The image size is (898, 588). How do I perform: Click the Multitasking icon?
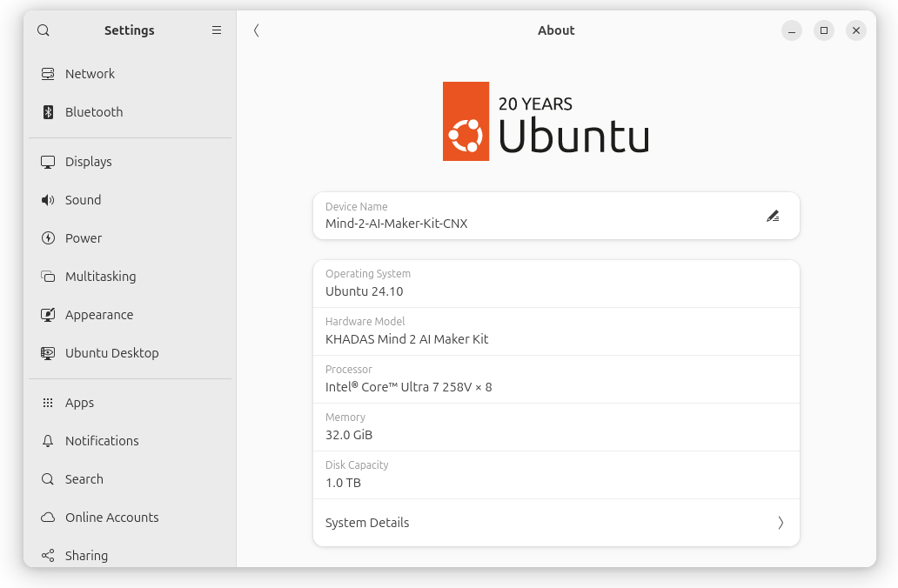point(48,277)
